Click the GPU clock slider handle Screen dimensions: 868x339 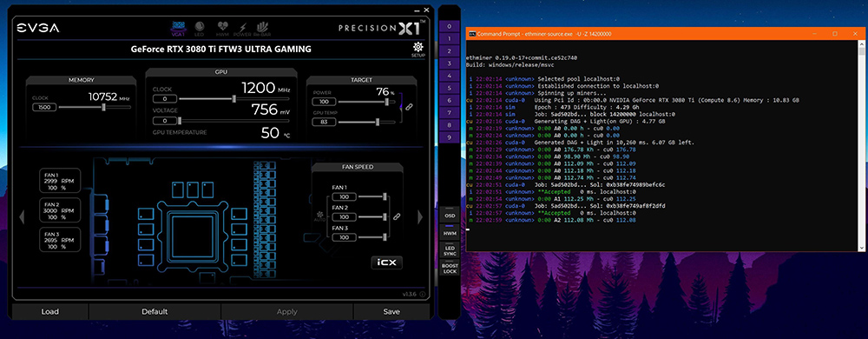click(x=233, y=98)
